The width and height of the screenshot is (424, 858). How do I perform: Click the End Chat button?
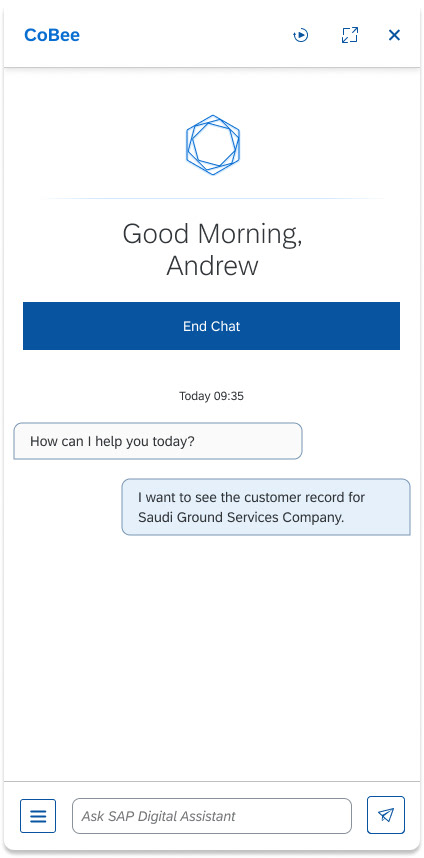tap(211, 326)
